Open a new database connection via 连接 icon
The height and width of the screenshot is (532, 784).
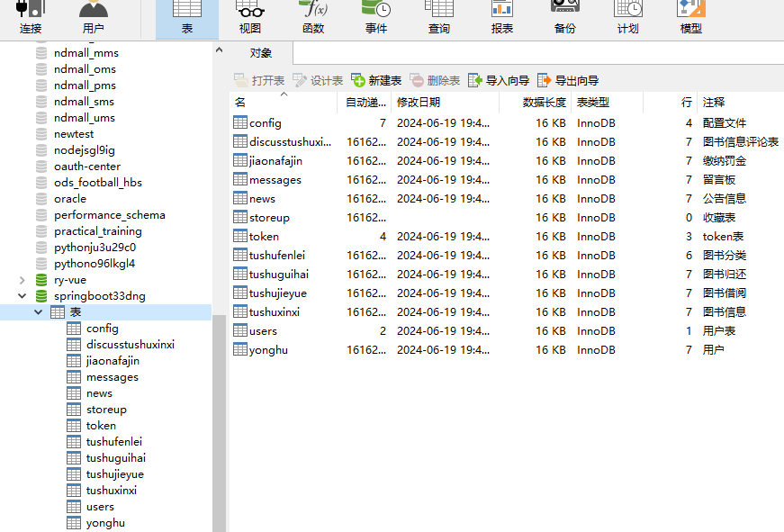pos(30,16)
